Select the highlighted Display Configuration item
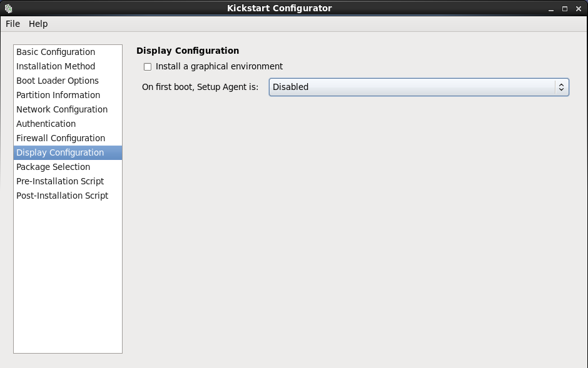Viewport: 588px width, 368px height. coord(60,152)
